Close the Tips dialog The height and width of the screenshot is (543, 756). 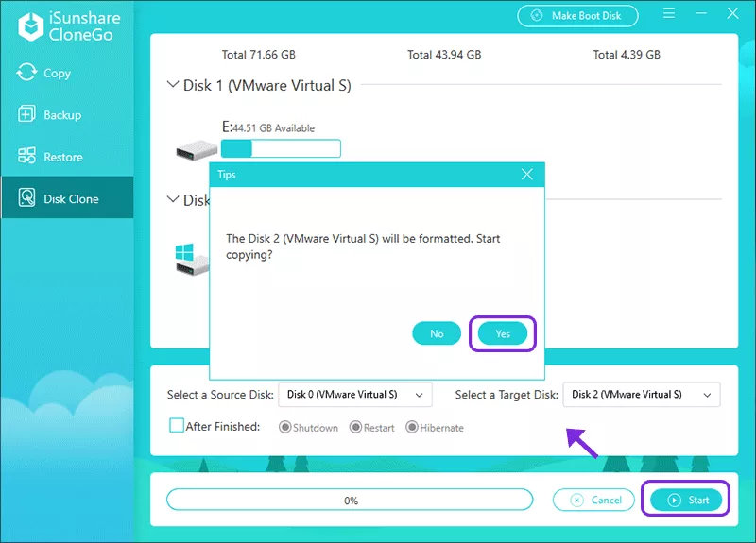click(x=527, y=175)
